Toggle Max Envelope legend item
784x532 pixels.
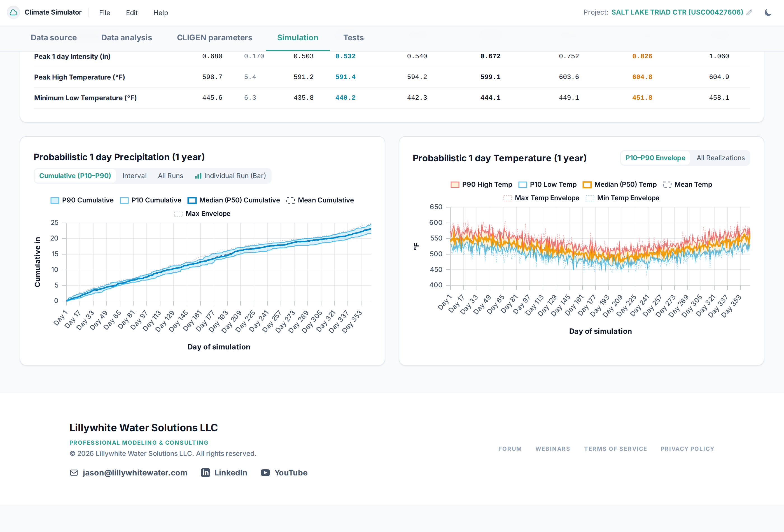[x=202, y=214]
